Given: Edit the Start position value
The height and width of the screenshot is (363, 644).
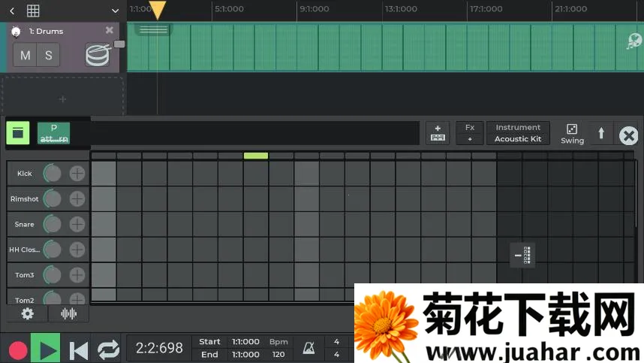Looking at the screenshot, I should coord(245,342).
